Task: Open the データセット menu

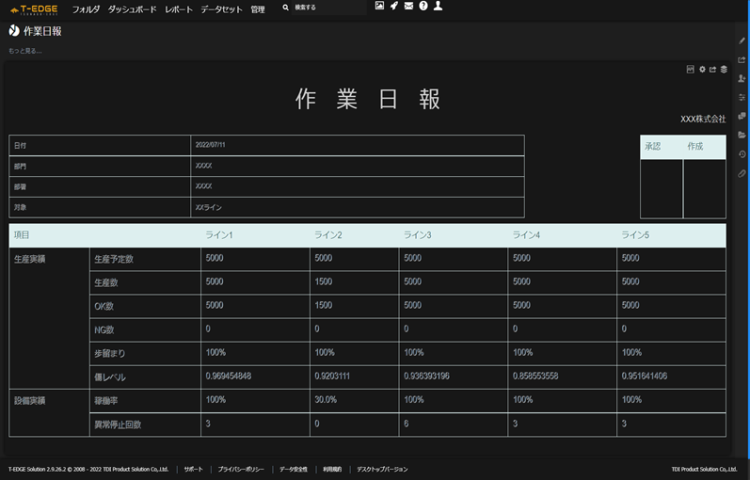Action: [222, 8]
